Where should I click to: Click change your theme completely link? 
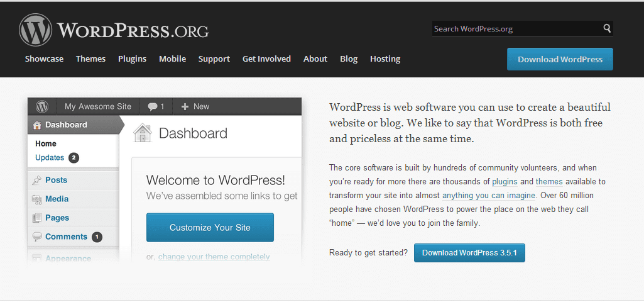[214, 257]
